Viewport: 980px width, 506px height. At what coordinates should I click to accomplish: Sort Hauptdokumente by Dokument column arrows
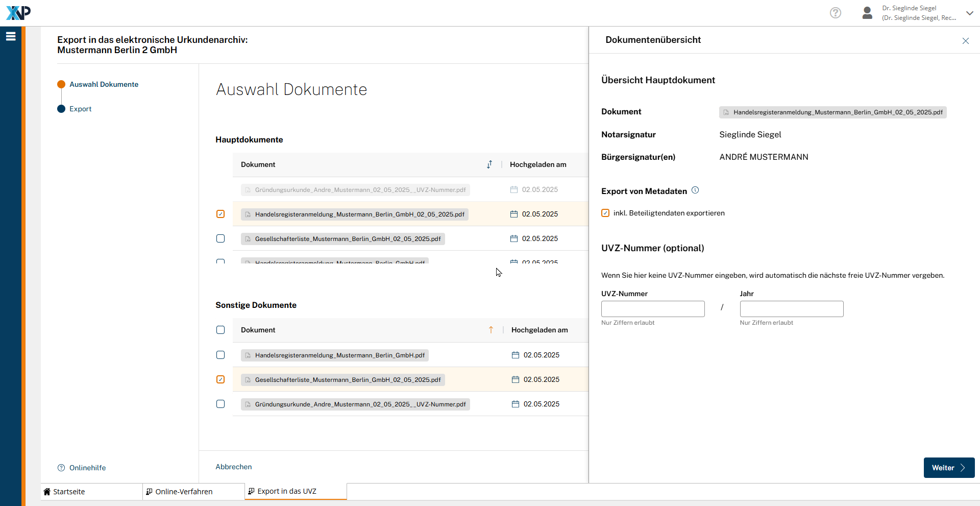[x=489, y=164]
